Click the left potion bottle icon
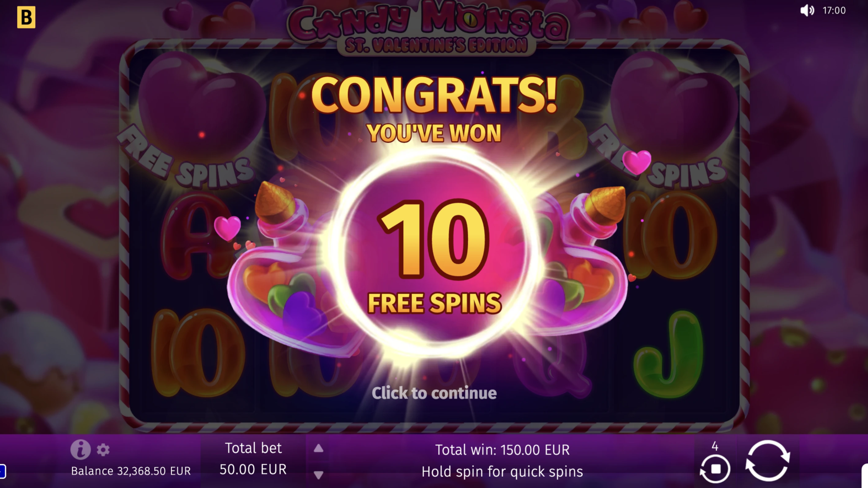The width and height of the screenshot is (868, 488). tap(289, 271)
